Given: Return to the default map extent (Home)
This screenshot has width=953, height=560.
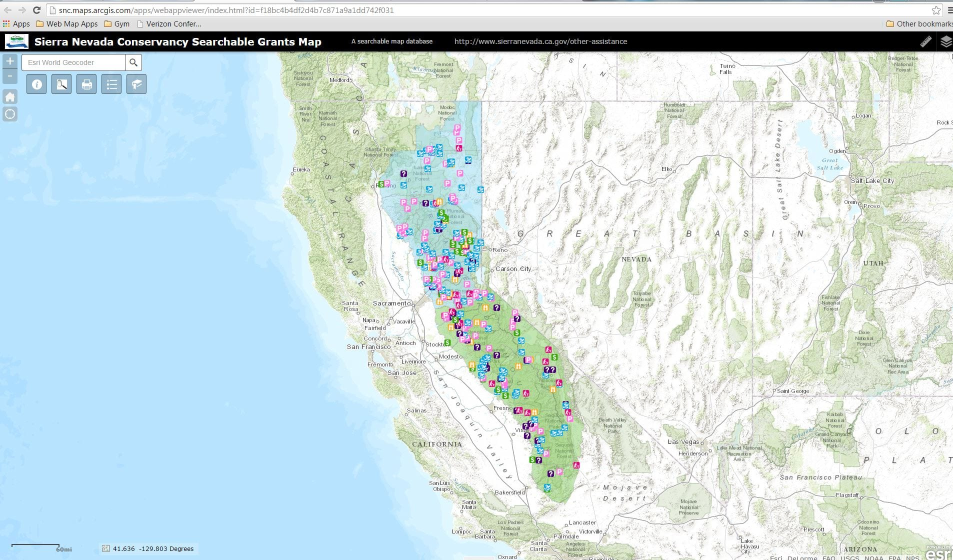Looking at the screenshot, I should point(10,96).
